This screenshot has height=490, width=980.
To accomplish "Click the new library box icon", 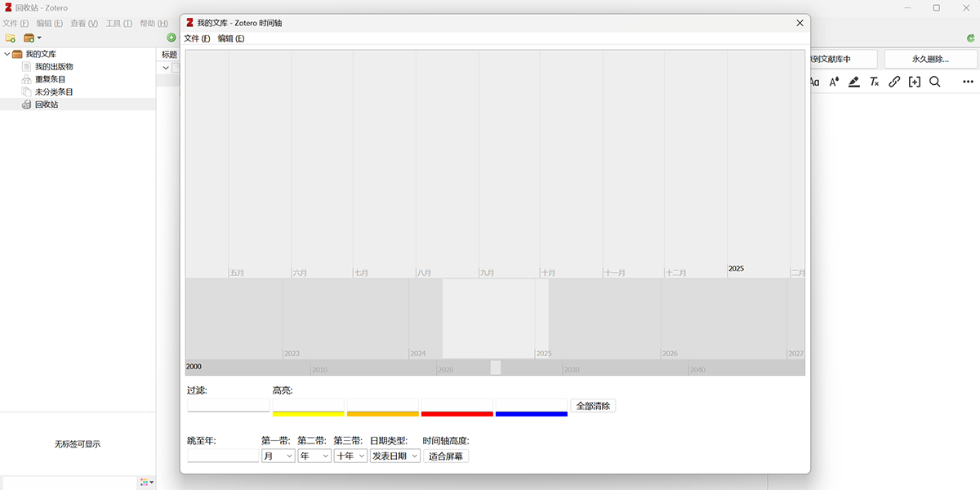I will coord(29,38).
